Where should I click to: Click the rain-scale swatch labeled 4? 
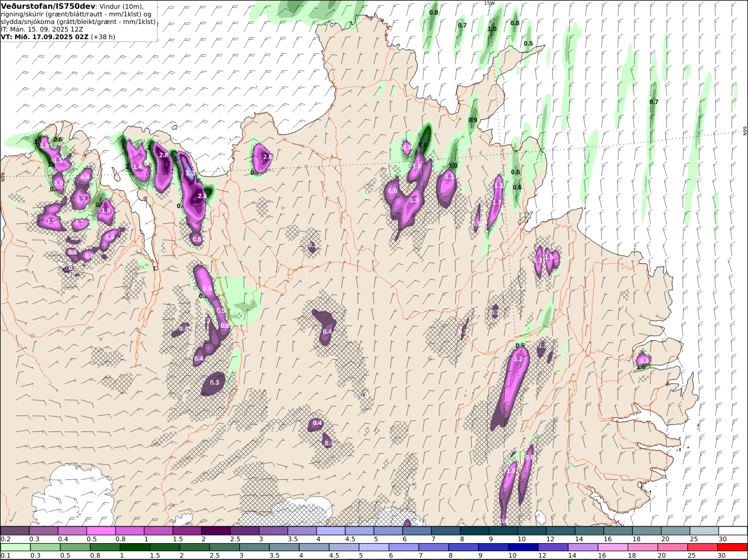314,547
